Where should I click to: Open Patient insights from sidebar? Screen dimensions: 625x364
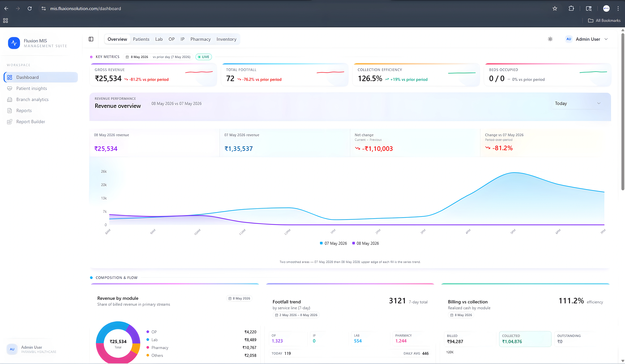(31, 88)
